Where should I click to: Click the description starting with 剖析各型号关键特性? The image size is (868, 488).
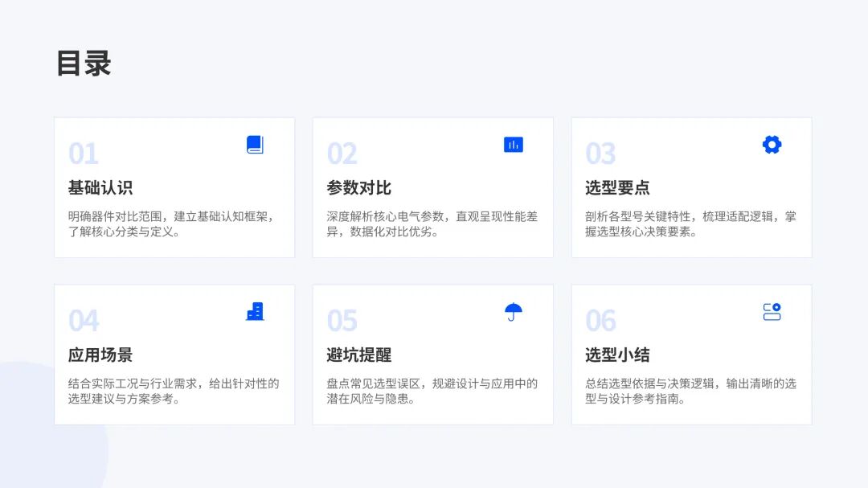(691, 223)
